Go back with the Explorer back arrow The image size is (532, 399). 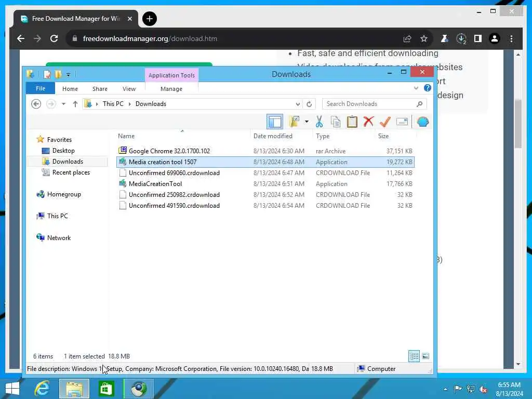[36, 104]
